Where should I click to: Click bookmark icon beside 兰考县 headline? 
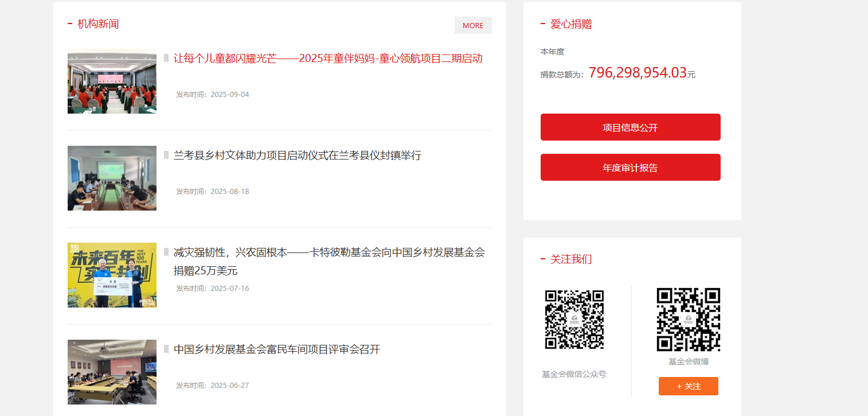pyautogui.click(x=166, y=155)
